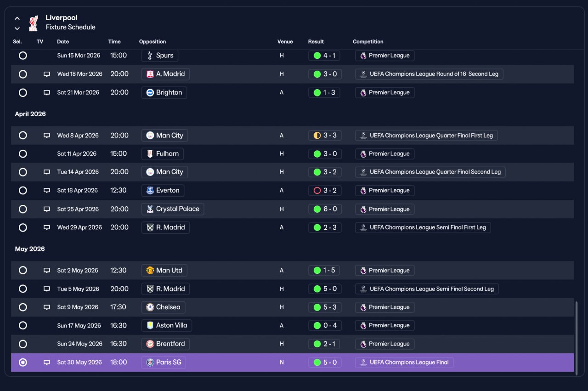Click the red loss indicator for the Everton result
This screenshot has height=391, width=588.
[x=317, y=191]
